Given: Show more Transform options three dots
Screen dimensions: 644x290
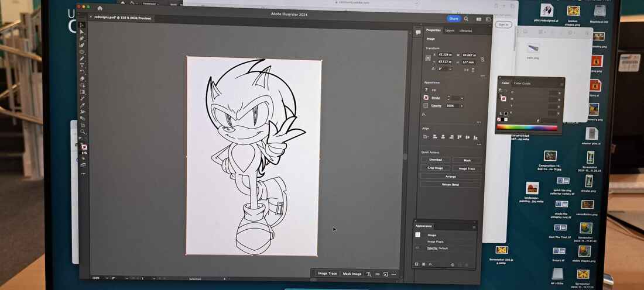Looking at the screenshot, I should [482, 76].
